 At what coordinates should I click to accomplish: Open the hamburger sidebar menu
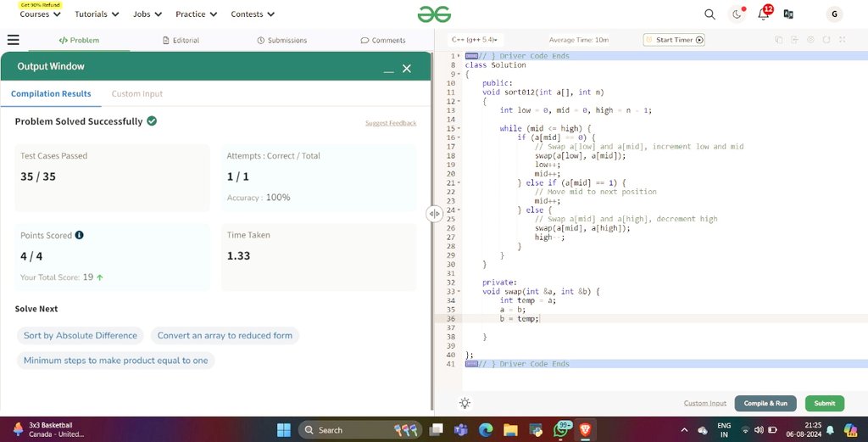click(14, 40)
